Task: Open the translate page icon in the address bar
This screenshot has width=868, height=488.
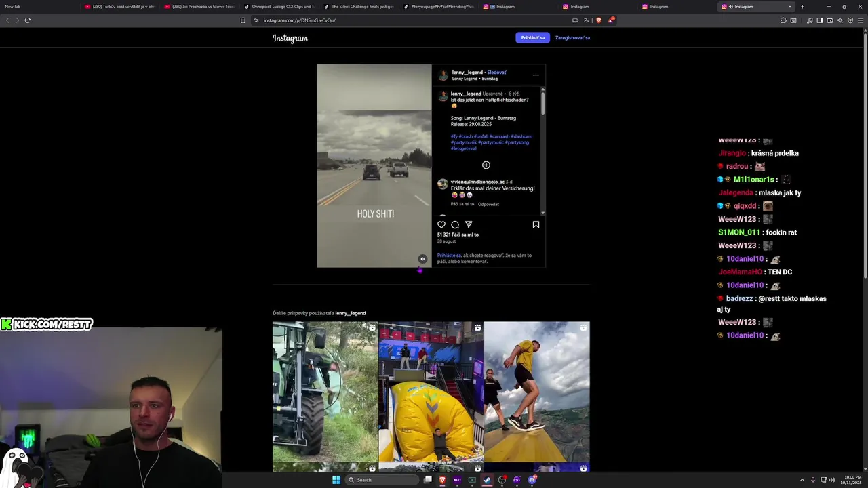Action: point(587,20)
